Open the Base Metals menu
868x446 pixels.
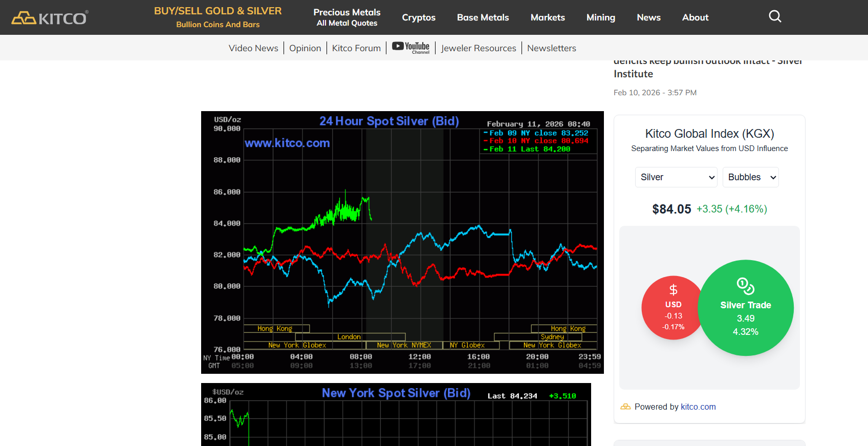pyautogui.click(x=483, y=17)
